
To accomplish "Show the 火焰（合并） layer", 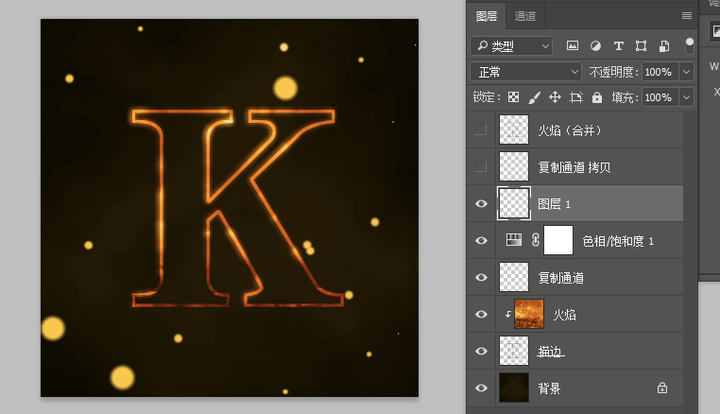I will coord(481,130).
